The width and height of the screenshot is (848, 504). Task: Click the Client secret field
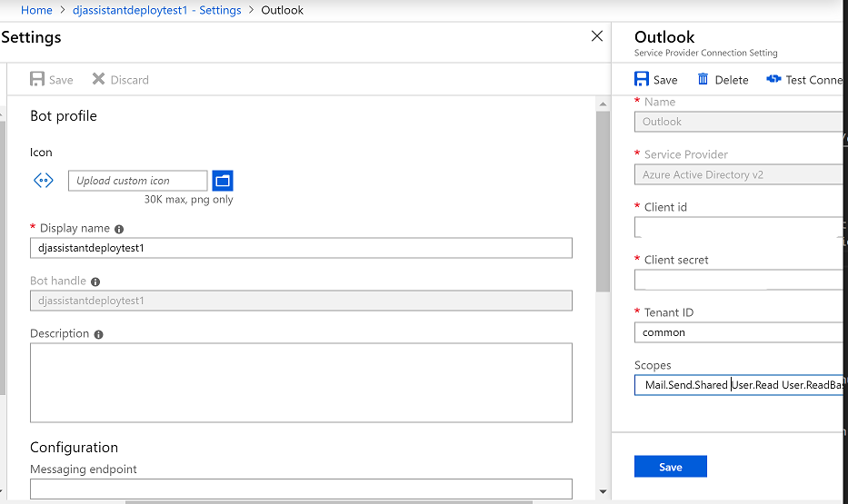click(738, 280)
